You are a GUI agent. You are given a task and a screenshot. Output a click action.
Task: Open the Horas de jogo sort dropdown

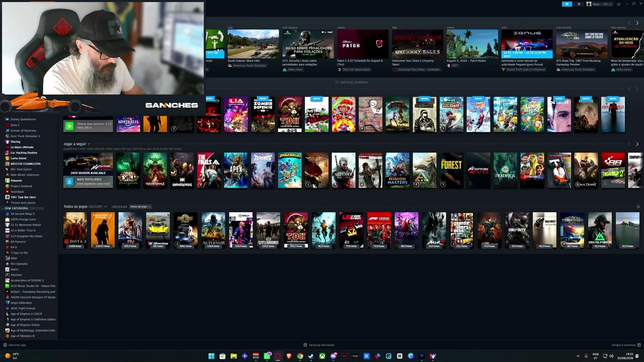pos(140,207)
